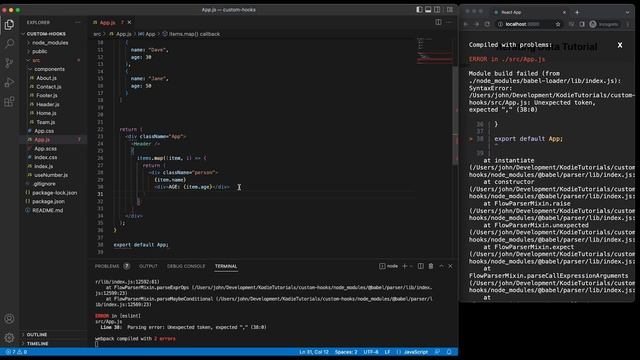
Task: Collapse the CUSTOM-HOOKS root folder
Action: point(46,34)
